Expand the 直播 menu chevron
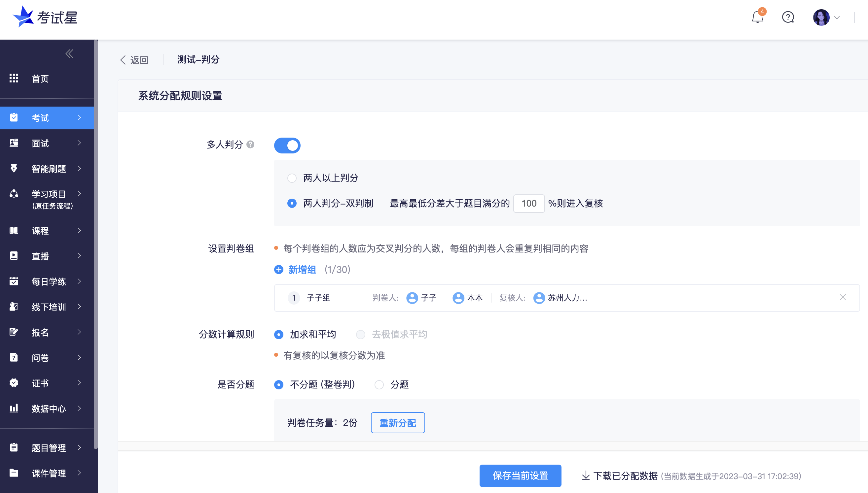Viewport: 868px width, 493px height. point(79,256)
